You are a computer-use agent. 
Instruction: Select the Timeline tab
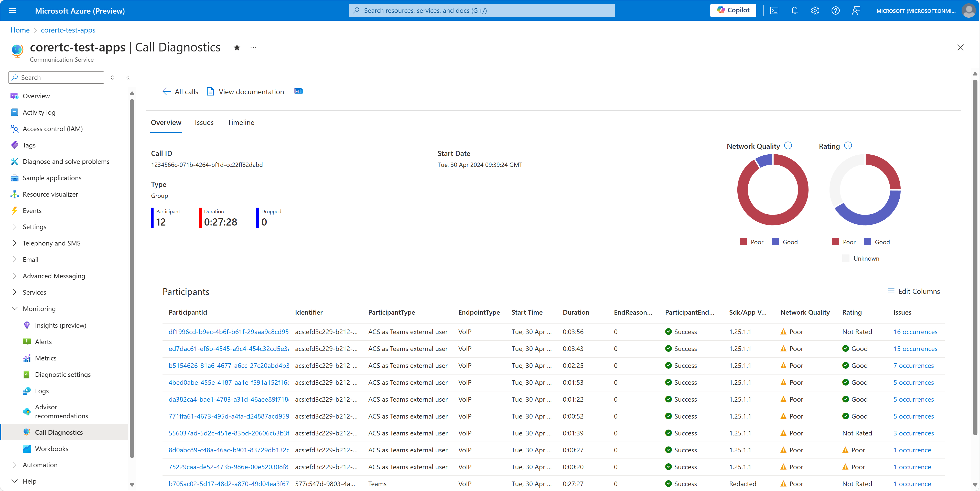(240, 122)
